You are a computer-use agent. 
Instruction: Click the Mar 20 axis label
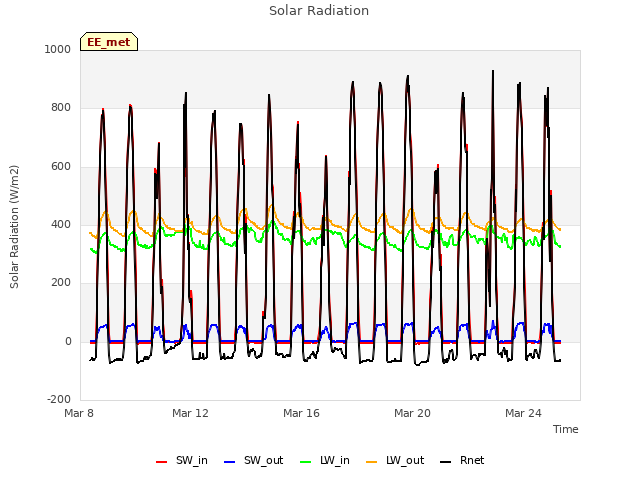412,413
